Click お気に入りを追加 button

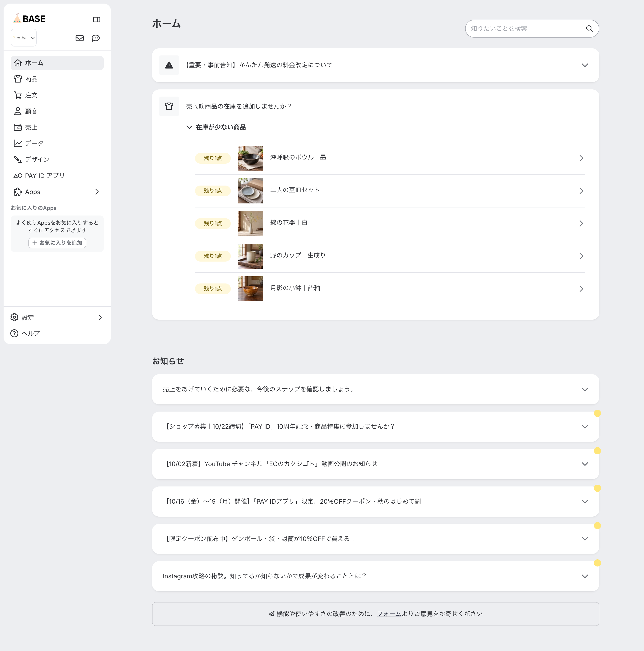(57, 243)
